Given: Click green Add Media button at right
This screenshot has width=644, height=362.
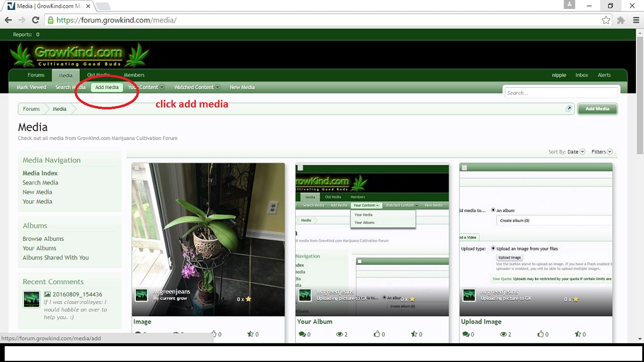Looking at the screenshot, I should pos(597,109).
